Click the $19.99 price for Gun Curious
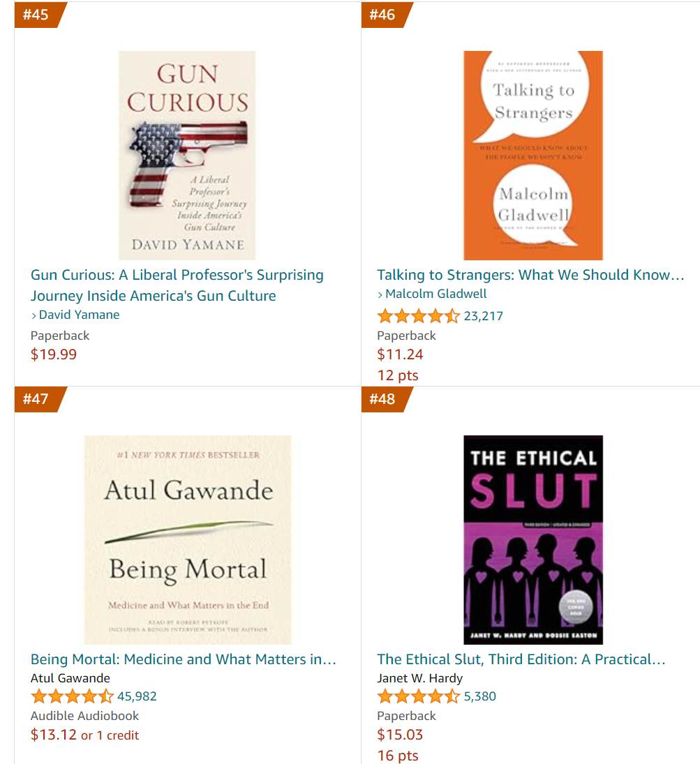Image resolution: width=700 pixels, height=764 pixels. pos(54,354)
